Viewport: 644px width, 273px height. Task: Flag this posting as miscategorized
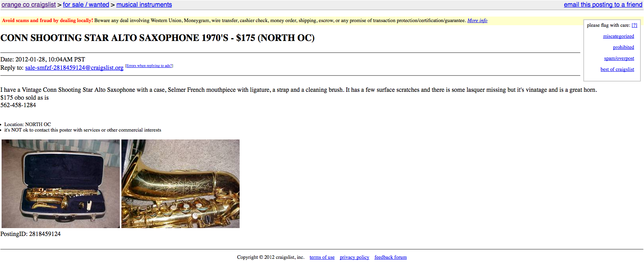[618, 36]
